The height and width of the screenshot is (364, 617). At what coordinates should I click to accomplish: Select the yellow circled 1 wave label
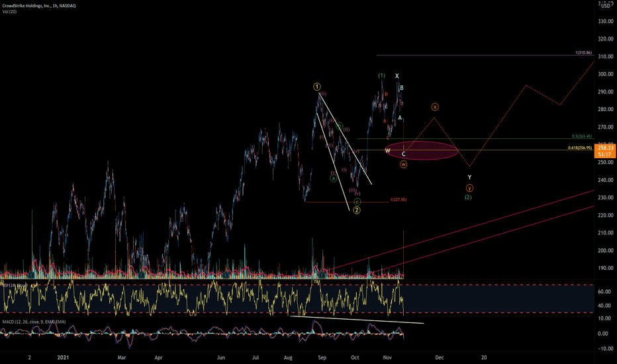316,87
